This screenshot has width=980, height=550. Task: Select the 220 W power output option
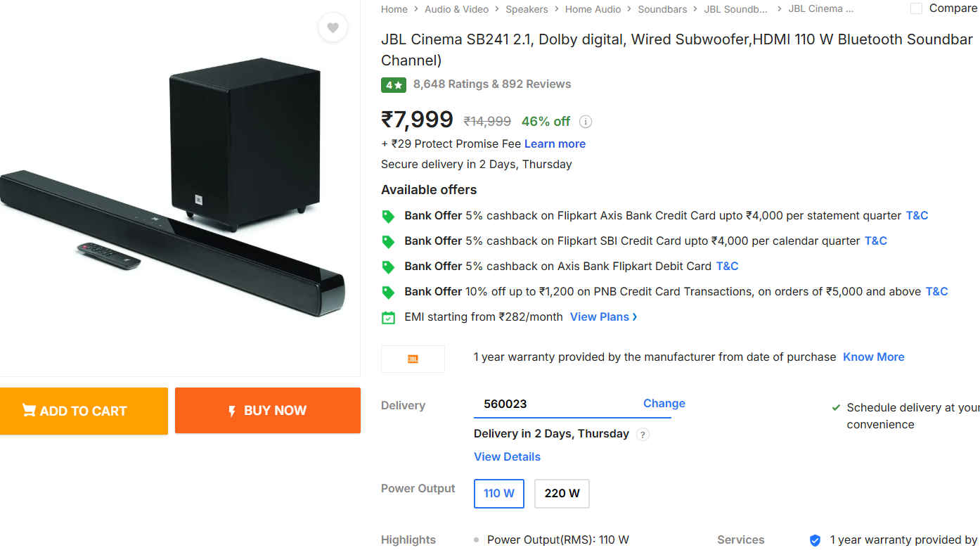(x=562, y=494)
